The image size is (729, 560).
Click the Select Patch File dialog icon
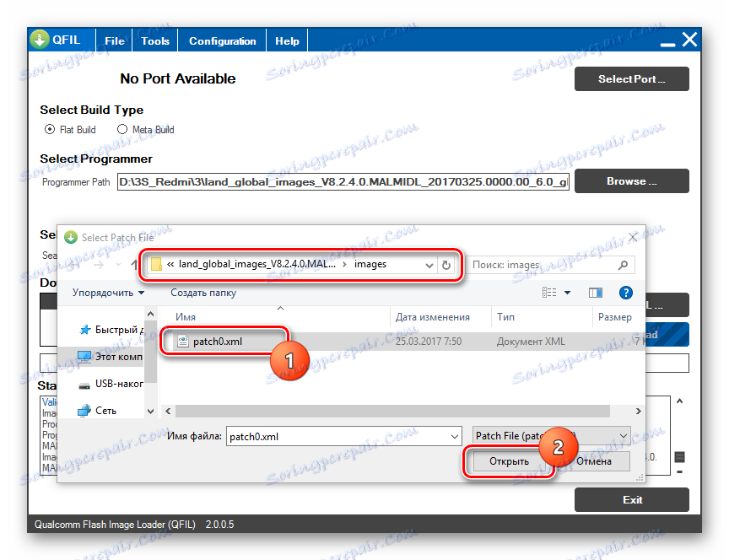[x=71, y=237]
